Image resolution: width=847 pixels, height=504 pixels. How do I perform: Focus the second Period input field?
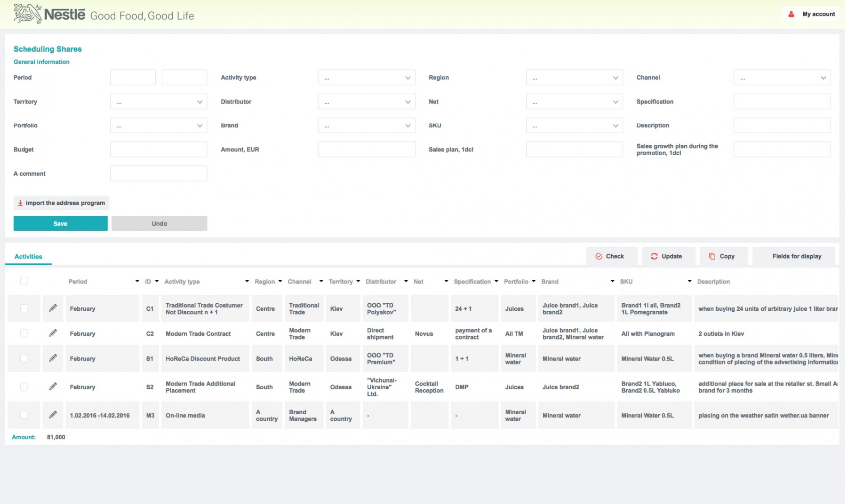click(184, 78)
